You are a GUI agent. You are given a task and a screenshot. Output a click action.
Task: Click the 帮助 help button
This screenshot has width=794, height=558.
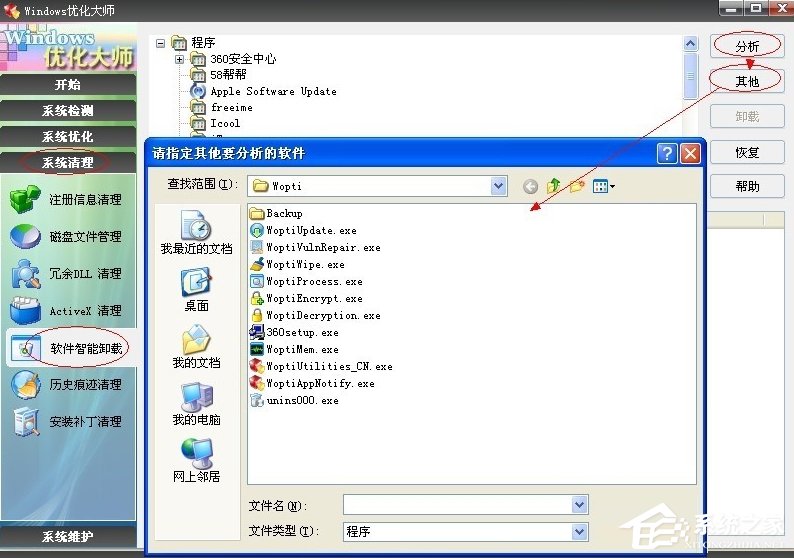pyautogui.click(x=747, y=186)
